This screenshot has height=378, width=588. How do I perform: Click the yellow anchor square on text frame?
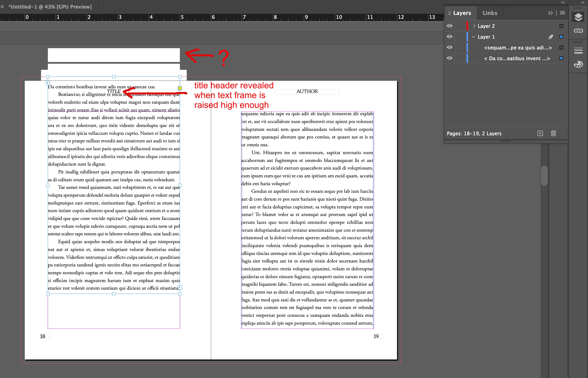(x=180, y=88)
